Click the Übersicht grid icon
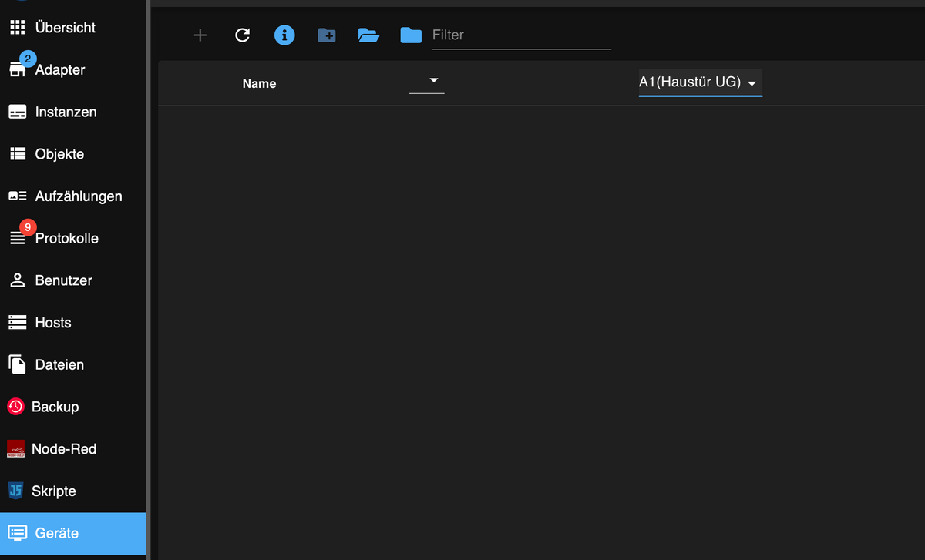Image resolution: width=925 pixels, height=560 pixels. [17, 28]
